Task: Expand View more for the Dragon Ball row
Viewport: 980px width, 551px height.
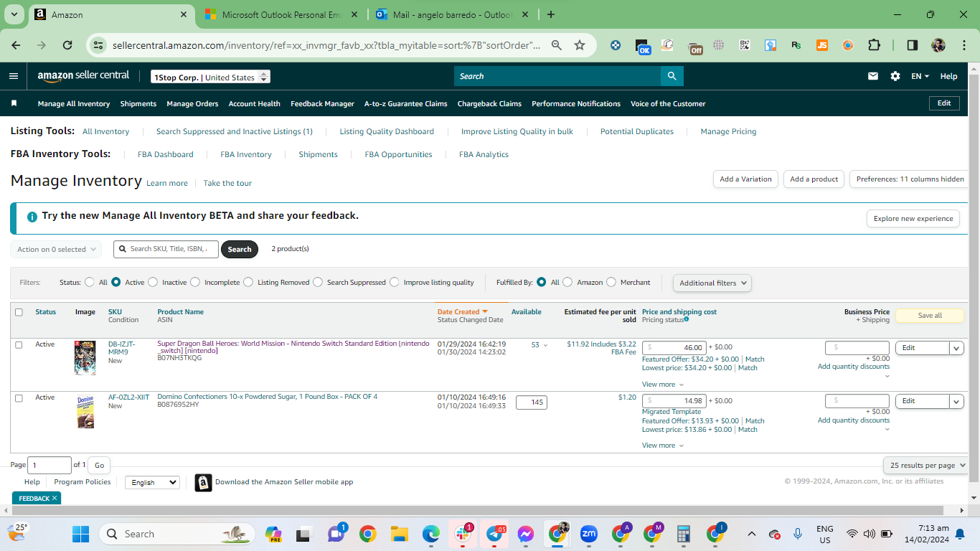Action: pyautogui.click(x=663, y=384)
